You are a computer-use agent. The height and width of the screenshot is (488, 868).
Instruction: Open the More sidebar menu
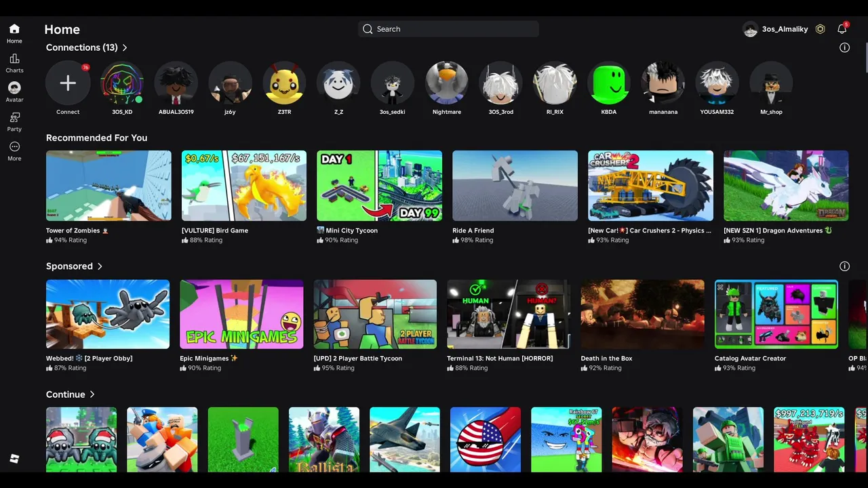click(x=14, y=151)
